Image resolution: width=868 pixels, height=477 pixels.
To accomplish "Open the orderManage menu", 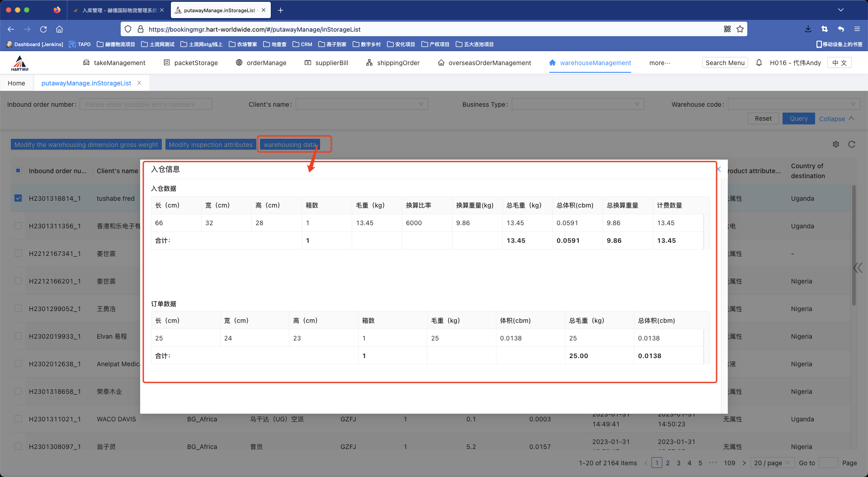I will pyautogui.click(x=261, y=63).
